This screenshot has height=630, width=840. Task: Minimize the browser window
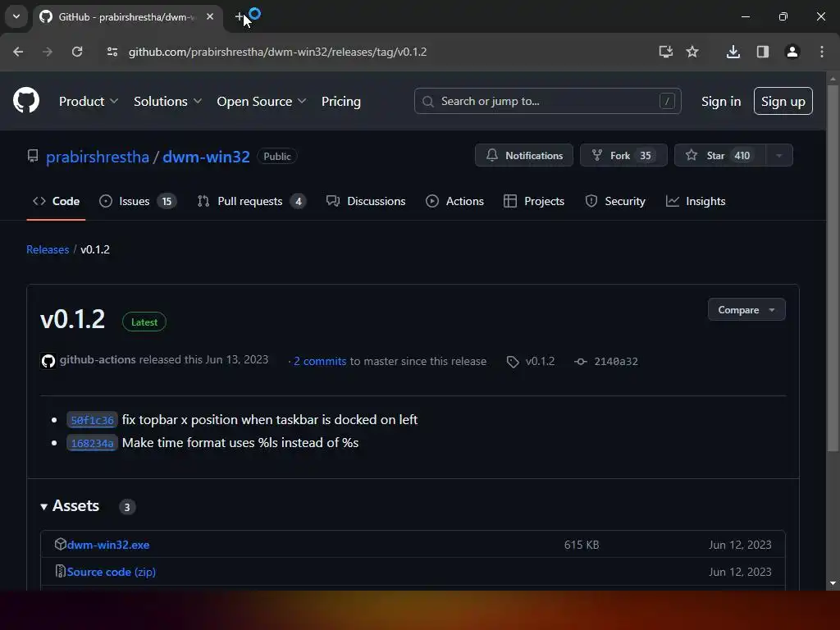(745, 16)
